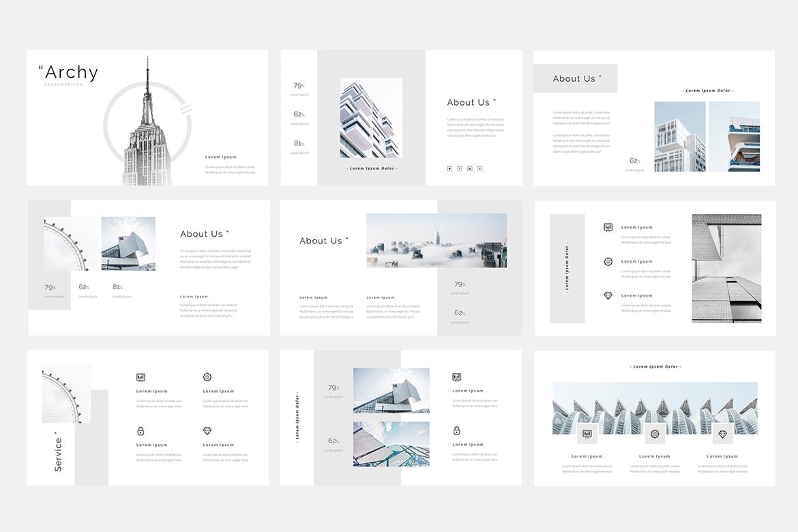This screenshot has height=532, width=798.
Task: Select the blue curved balcony building photo
Action: click(735, 136)
